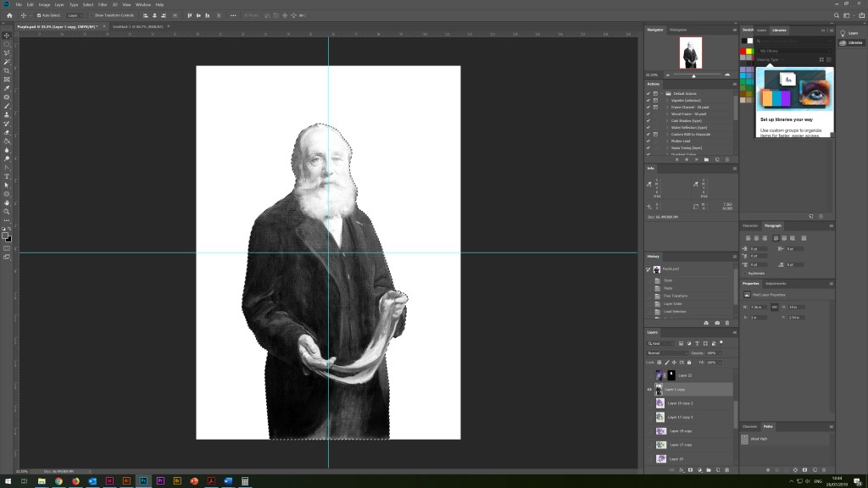Select the Magic Wand tool

tap(7, 62)
